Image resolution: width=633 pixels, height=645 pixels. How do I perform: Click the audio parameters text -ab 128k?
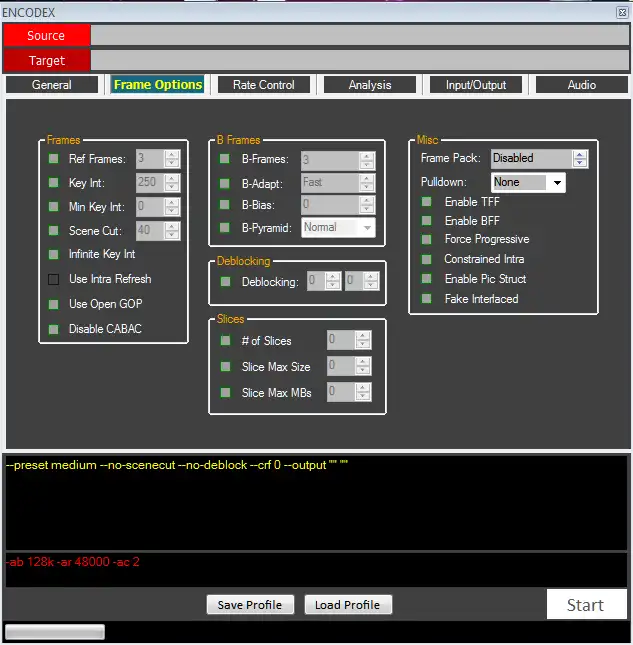pos(73,562)
